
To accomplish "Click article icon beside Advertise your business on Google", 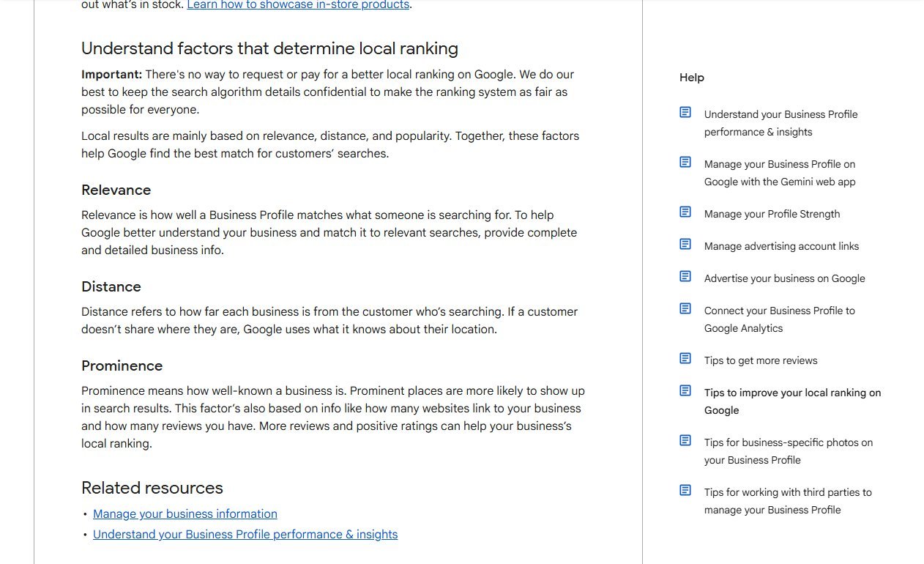I will tap(685, 276).
